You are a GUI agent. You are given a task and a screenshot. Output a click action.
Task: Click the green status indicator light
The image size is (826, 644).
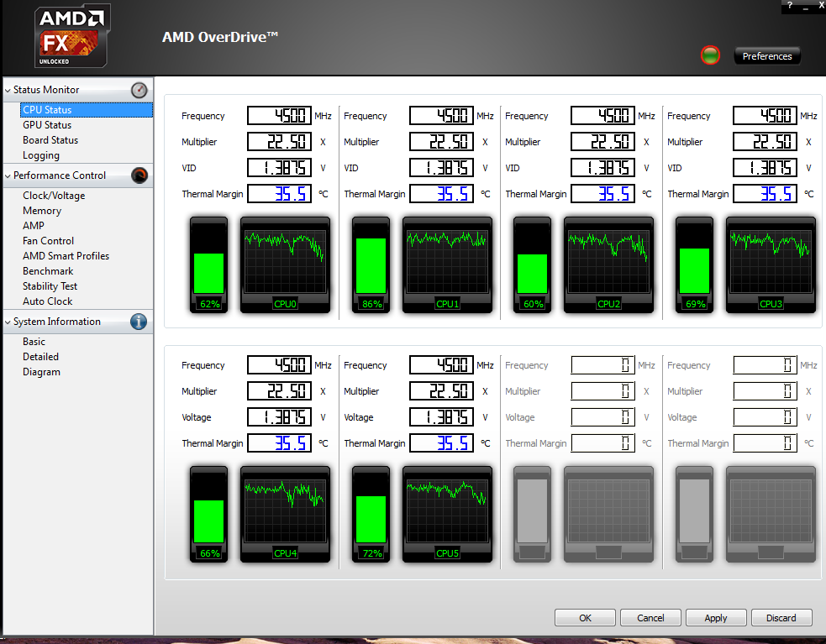tap(711, 56)
